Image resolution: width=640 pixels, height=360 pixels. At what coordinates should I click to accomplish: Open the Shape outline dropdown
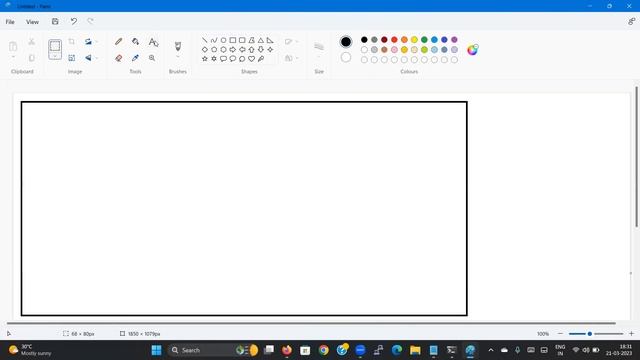[x=291, y=42]
